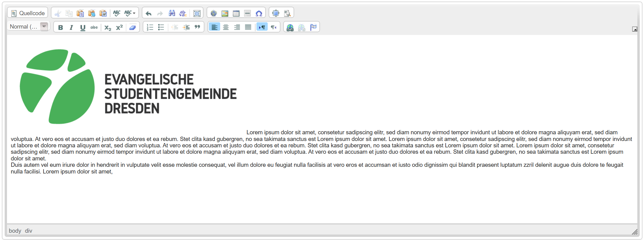The image size is (644, 240).
Task: Toggle strikethrough formatting
Action: click(x=94, y=27)
